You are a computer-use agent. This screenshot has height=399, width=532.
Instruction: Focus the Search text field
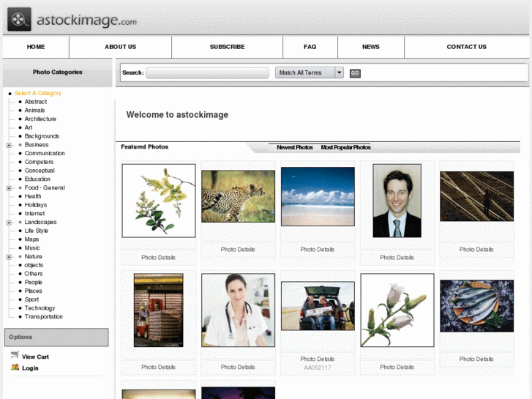(x=207, y=73)
